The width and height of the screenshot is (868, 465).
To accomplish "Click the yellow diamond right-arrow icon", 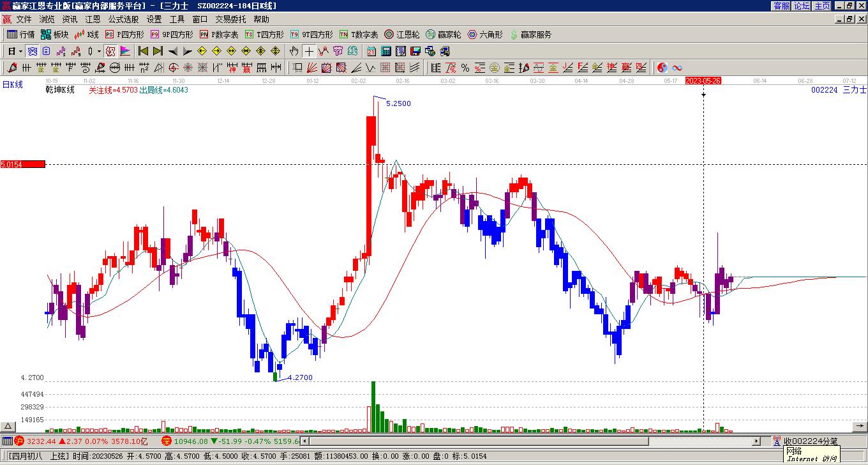I will pos(216,51).
